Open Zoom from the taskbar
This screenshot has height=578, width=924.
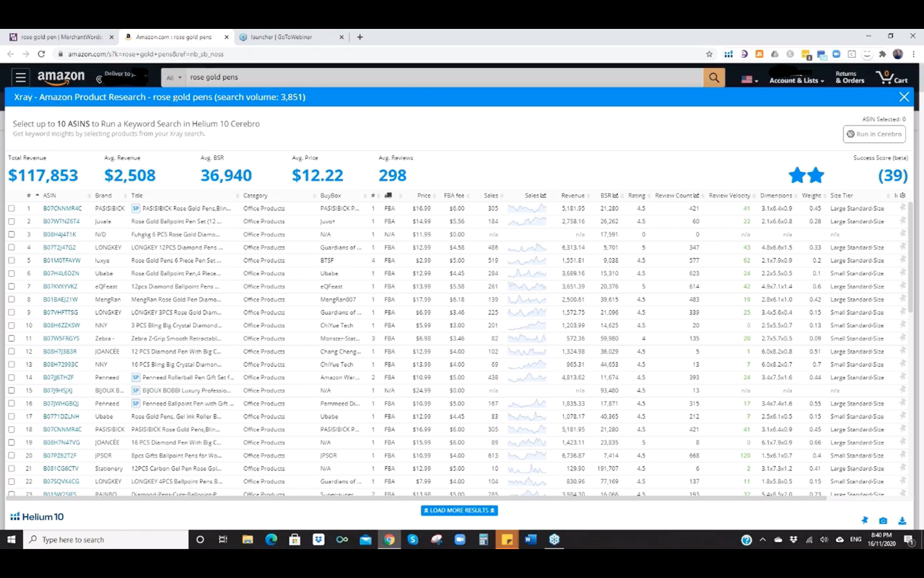coord(460,540)
